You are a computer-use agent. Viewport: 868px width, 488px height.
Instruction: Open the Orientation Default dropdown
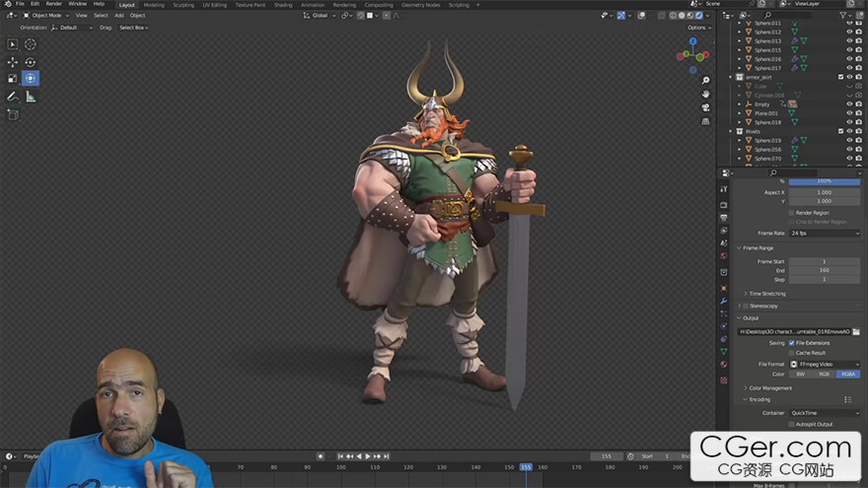(x=72, y=28)
